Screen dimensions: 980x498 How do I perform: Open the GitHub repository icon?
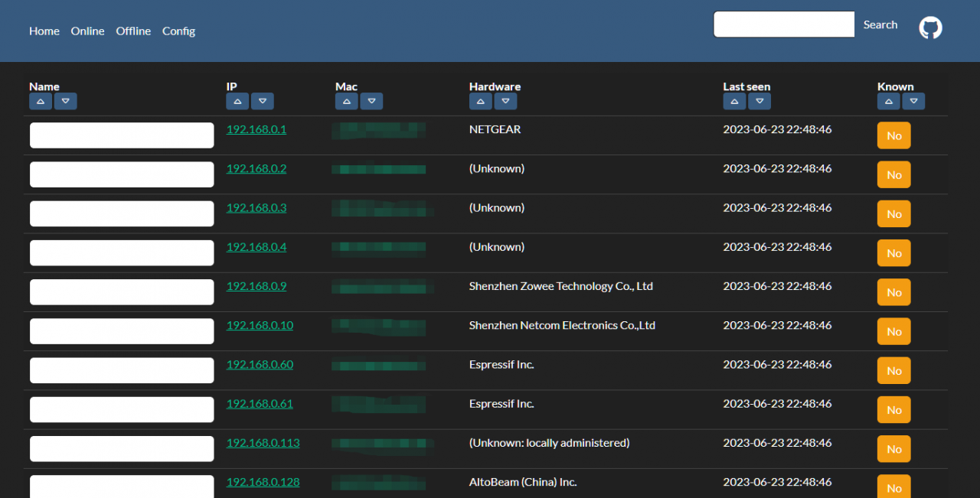tap(930, 28)
